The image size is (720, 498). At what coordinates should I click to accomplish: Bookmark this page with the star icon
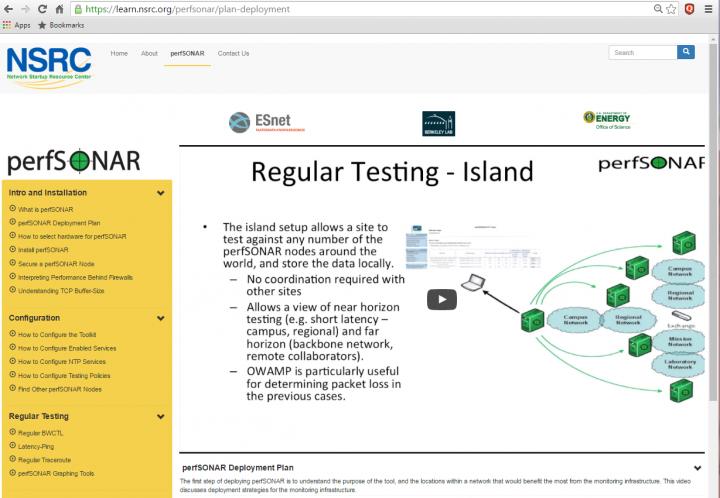671,9
